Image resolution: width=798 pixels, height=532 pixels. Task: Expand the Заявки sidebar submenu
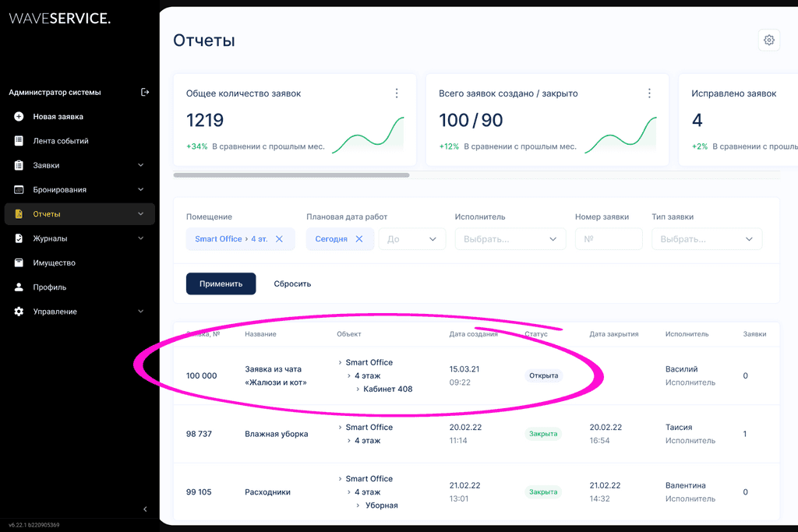141,165
